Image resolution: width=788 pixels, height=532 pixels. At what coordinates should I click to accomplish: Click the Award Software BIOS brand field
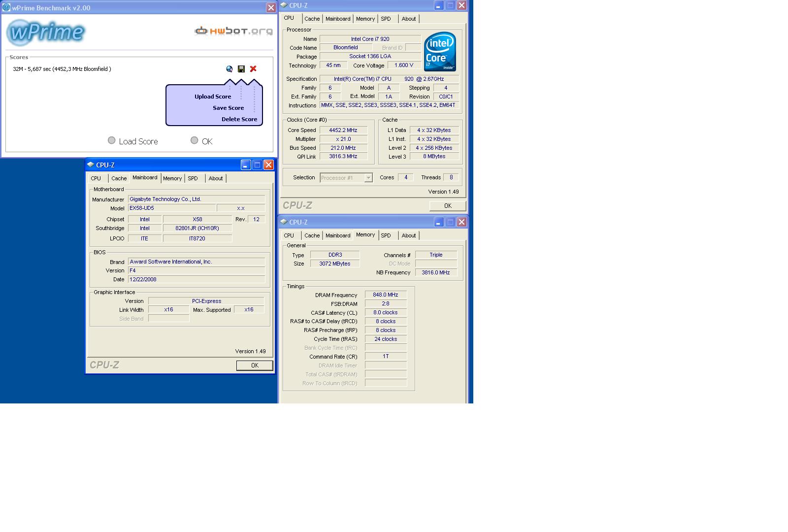(x=197, y=262)
